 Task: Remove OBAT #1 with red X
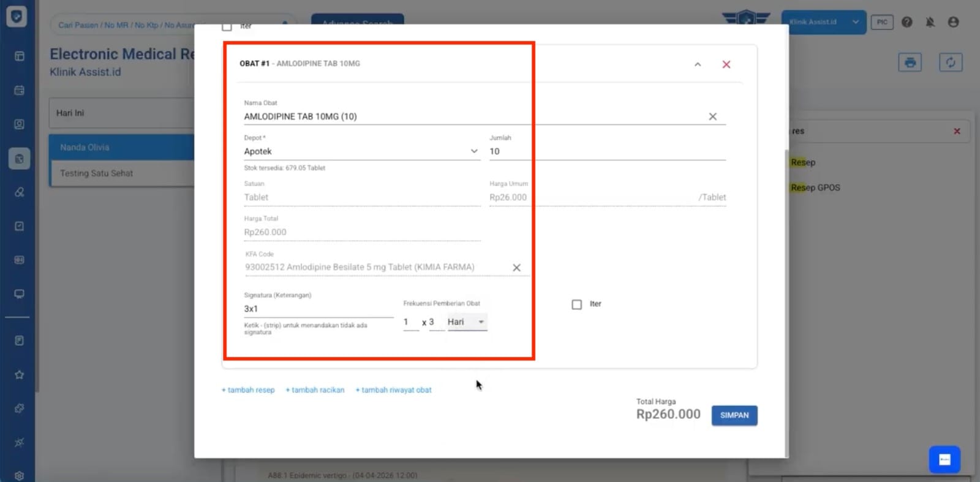(x=726, y=64)
